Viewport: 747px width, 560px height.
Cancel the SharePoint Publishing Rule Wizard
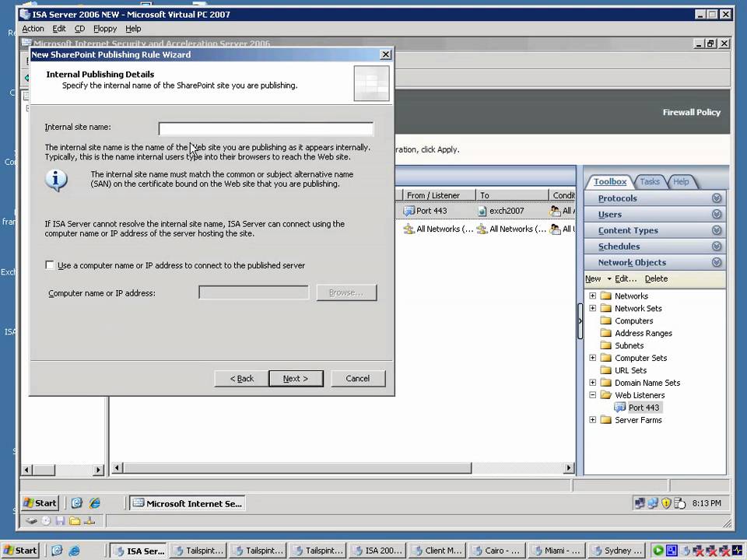(x=358, y=379)
